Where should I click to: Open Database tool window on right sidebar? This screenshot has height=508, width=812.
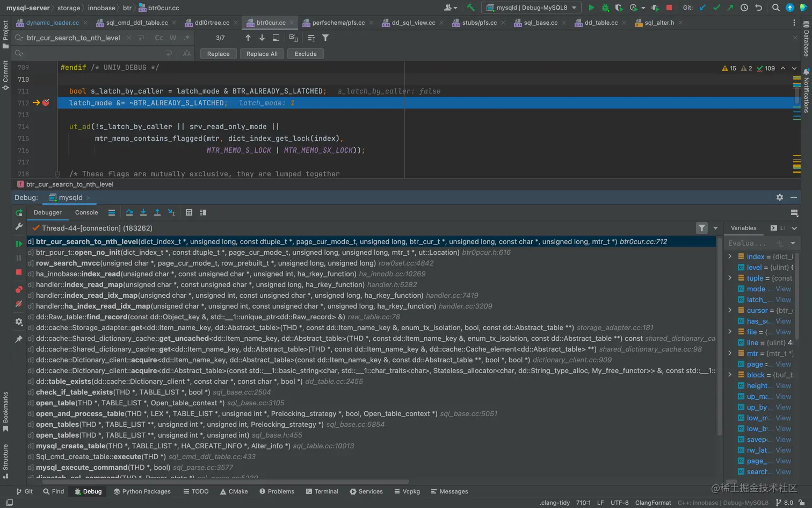point(806,38)
